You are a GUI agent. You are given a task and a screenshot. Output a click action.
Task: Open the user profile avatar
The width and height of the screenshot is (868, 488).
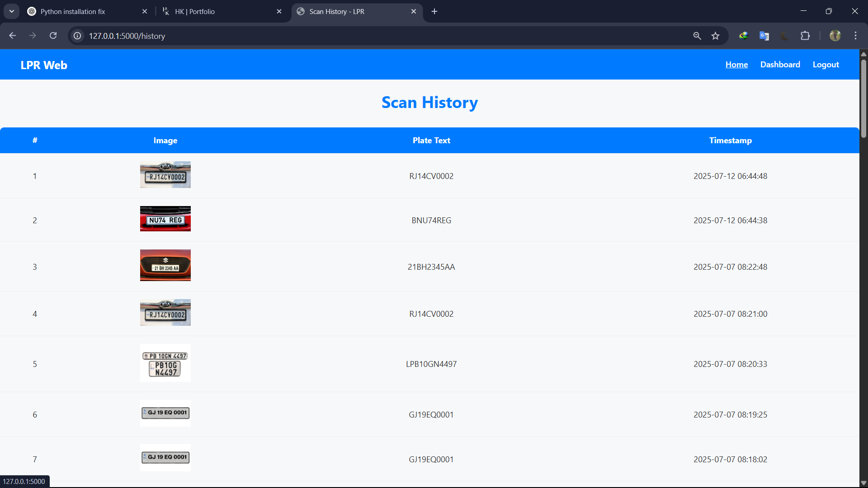(835, 36)
